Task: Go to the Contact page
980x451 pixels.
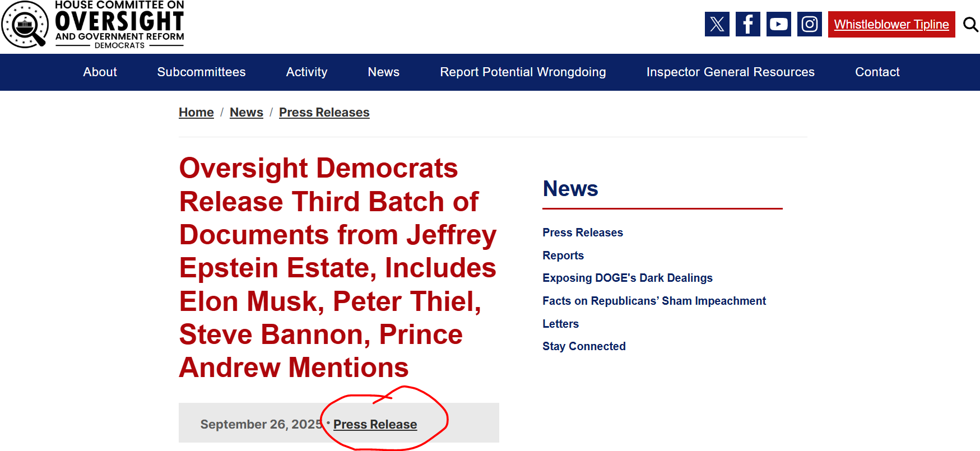Action: (x=877, y=72)
